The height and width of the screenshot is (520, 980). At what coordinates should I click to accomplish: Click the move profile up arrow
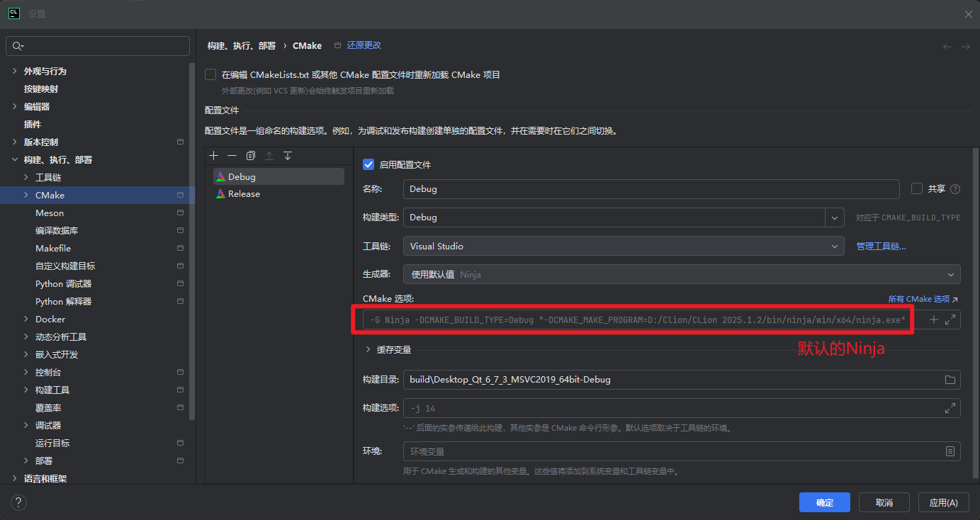pos(269,156)
